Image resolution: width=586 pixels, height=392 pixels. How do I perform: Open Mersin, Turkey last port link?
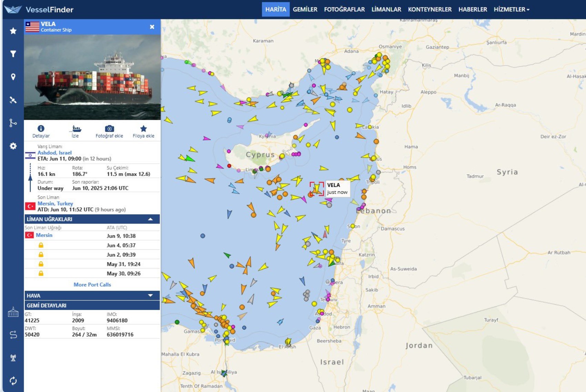(55, 204)
